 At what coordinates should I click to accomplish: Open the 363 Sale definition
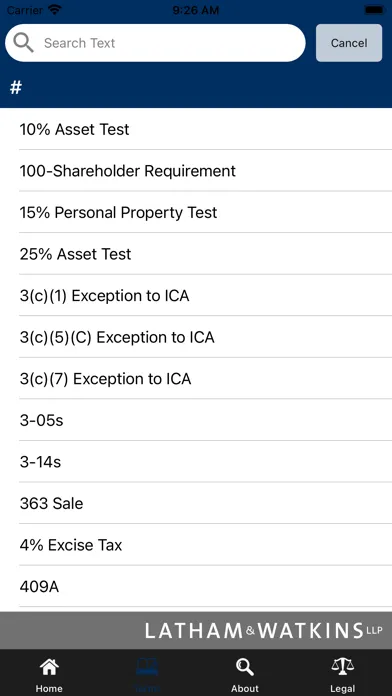[x=196, y=503]
